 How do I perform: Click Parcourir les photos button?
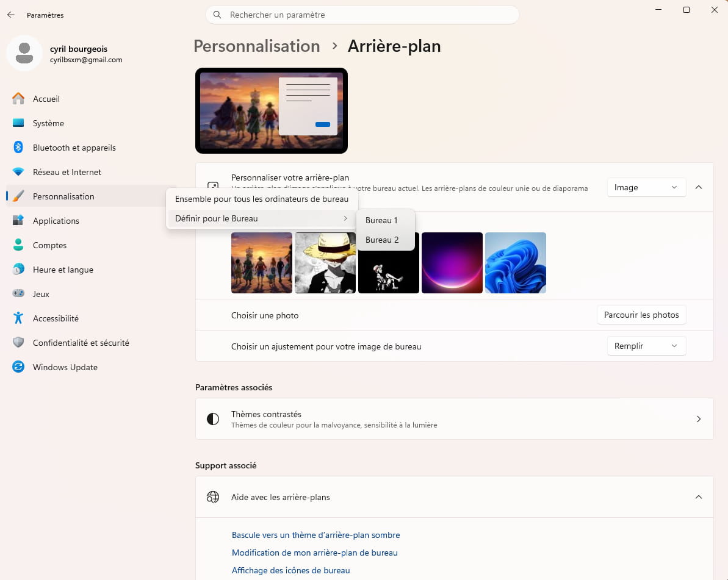tap(641, 315)
